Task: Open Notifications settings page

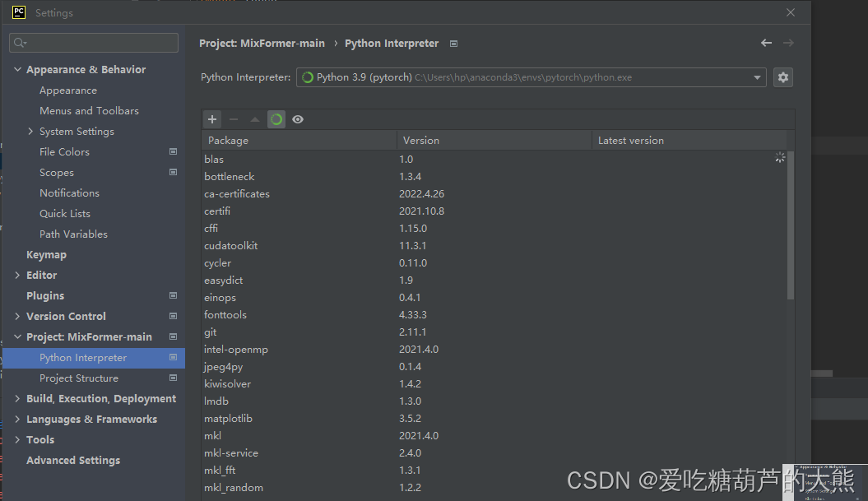Action: coord(69,193)
